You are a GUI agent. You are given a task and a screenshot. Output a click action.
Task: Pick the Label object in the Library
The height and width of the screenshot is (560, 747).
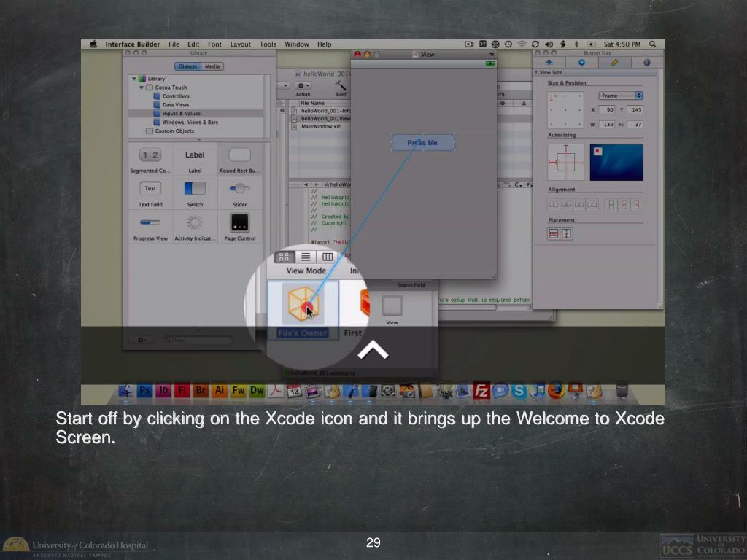coord(195,160)
